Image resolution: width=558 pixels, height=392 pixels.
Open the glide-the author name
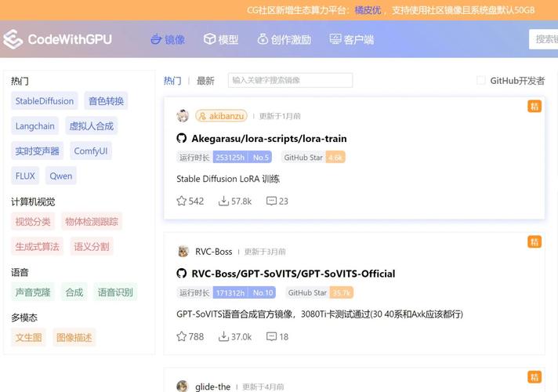point(213,387)
